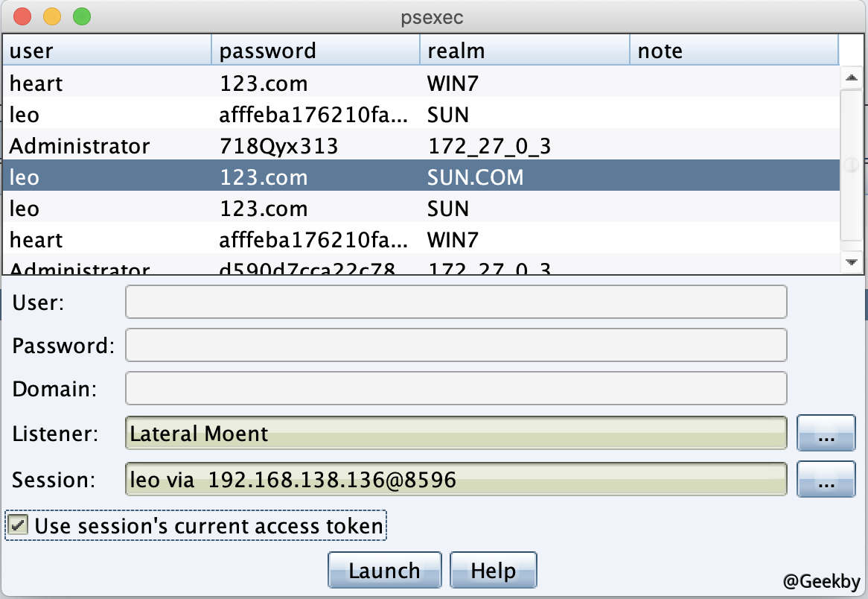Click the Launch button

[x=384, y=571]
